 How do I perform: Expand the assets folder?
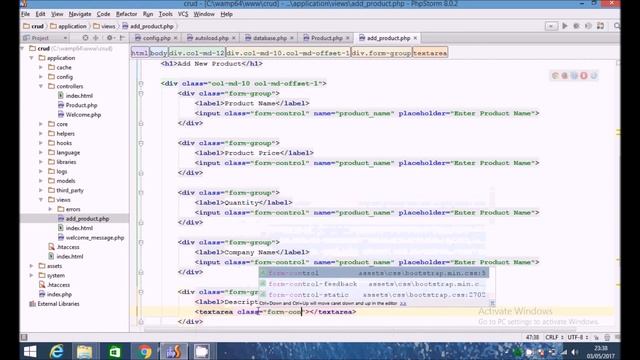coord(32,266)
